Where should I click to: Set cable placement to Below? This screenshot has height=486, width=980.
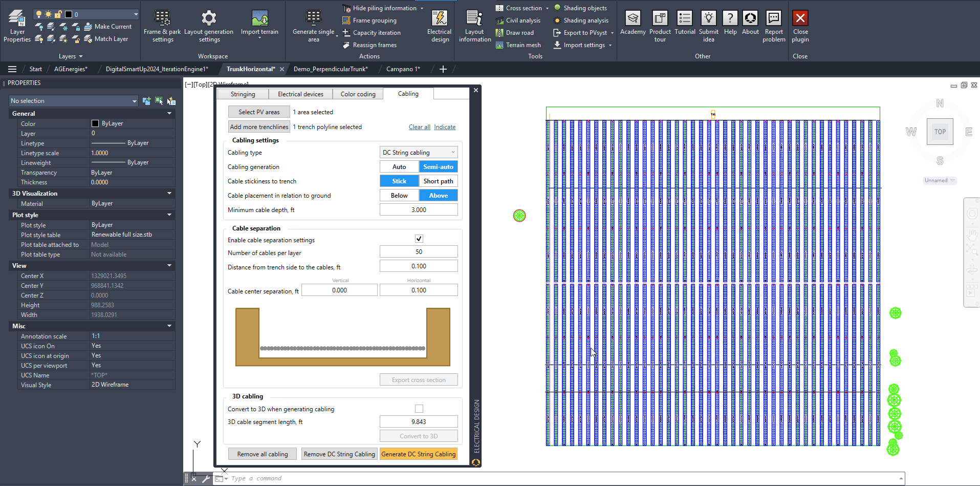(399, 196)
